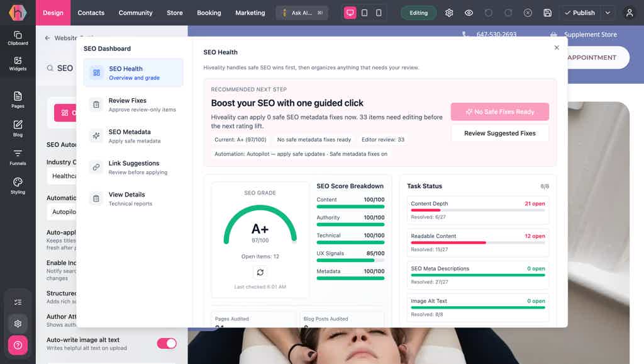Open sidebar settings gear at bottom
The image size is (644, 364).
(18, 324)
